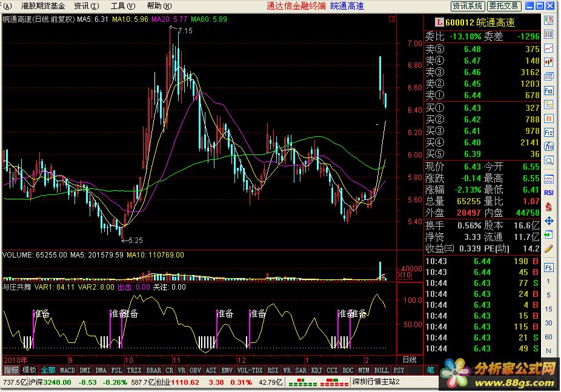This screenshot has width=561, height=392.
Task: Select the 30-minute period button
Action: [548, 324]
